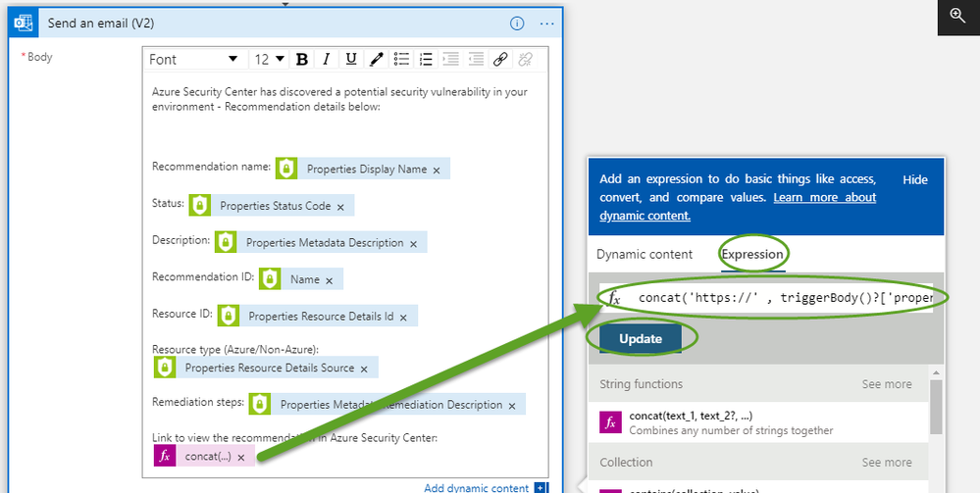This screenshot has width=980, height=493.
Task: Toggle italic formatting in the toolbar
Action: pyautogui.click(x=326, y=60)
